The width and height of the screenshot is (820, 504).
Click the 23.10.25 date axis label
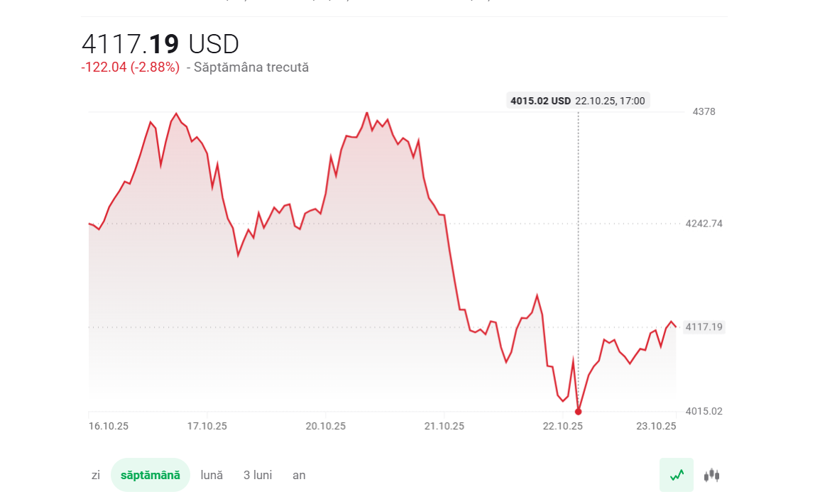point(656,426)
